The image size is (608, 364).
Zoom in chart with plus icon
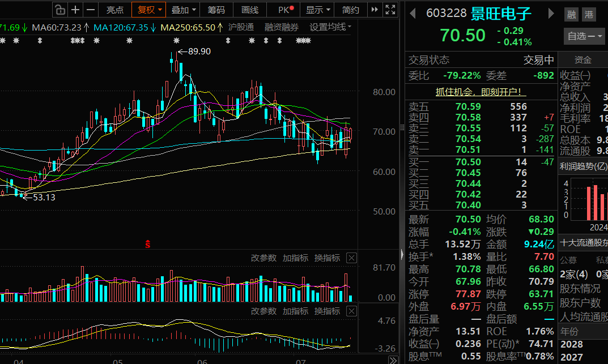point(75,10)
